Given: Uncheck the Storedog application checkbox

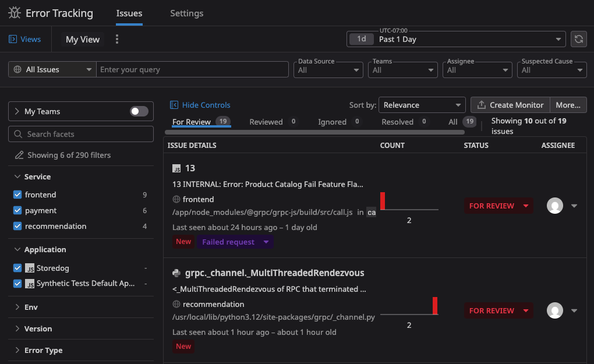Looking at the screenshot, I should pos(17,268).
